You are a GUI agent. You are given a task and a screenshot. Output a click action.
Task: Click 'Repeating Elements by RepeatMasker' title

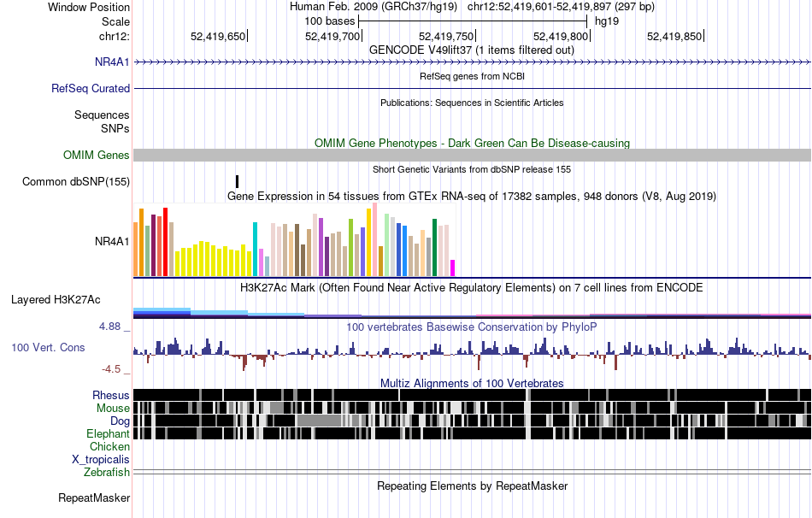click(473, 486)
